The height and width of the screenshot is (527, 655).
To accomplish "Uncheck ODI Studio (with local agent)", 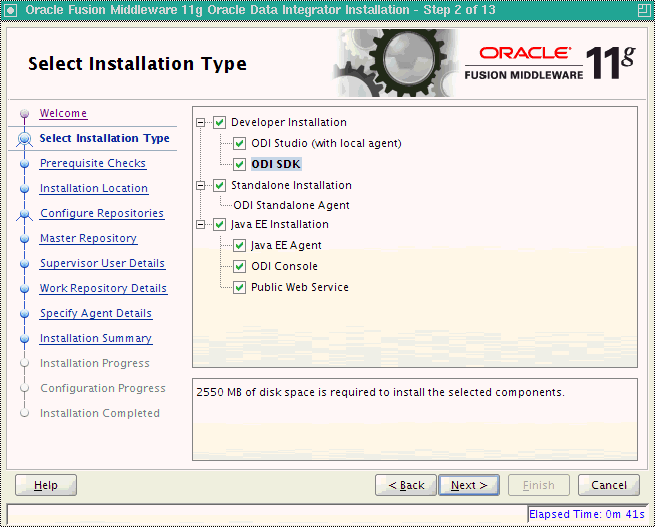I will (x=239, y=143).
